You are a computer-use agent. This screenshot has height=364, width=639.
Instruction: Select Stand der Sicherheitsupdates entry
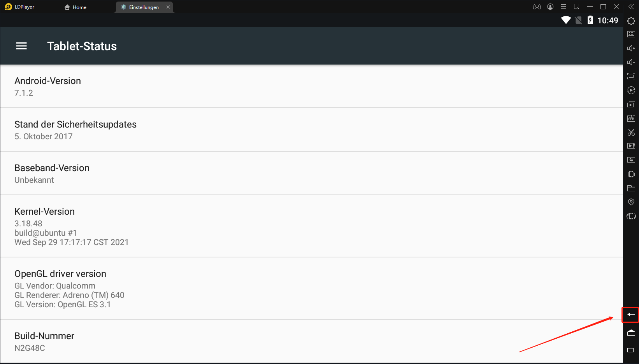click(x=312, y=130)
